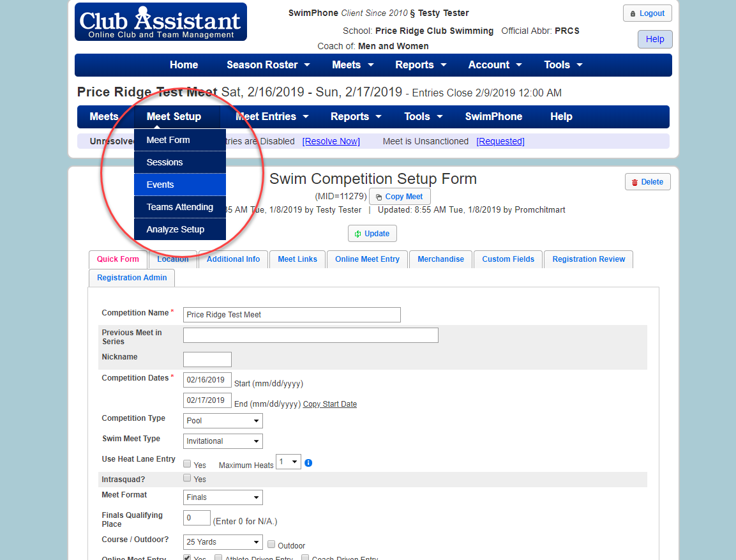Open the Meet Entries dropdown
The image size is (736, 560).
tap(272, 116)
